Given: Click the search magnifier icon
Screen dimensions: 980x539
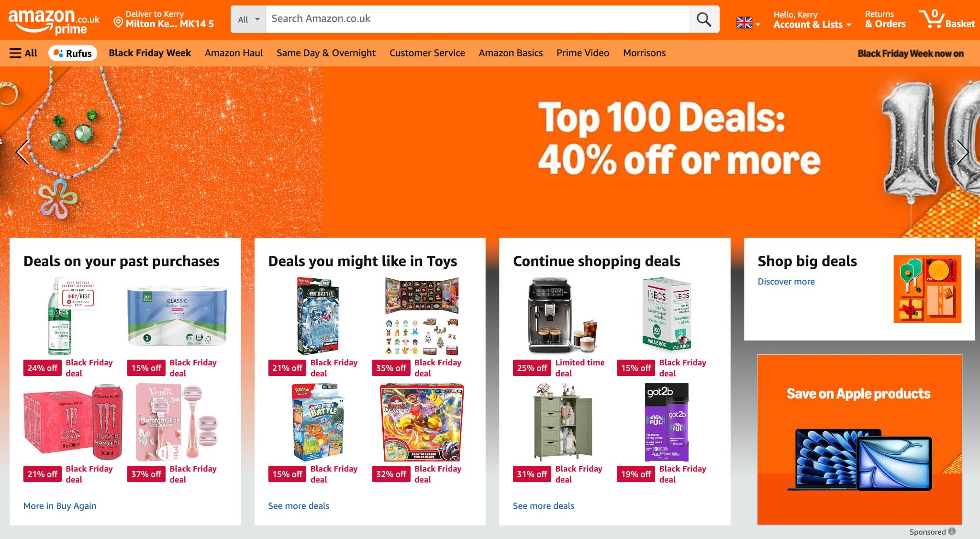Looking at the screenshot, I should click(x=703, y=19).
